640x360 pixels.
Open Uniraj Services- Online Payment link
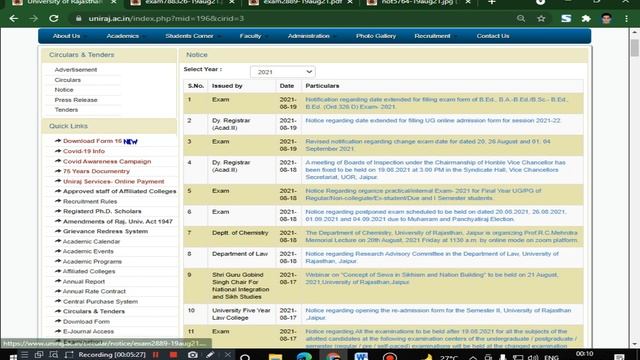(113, 181)
